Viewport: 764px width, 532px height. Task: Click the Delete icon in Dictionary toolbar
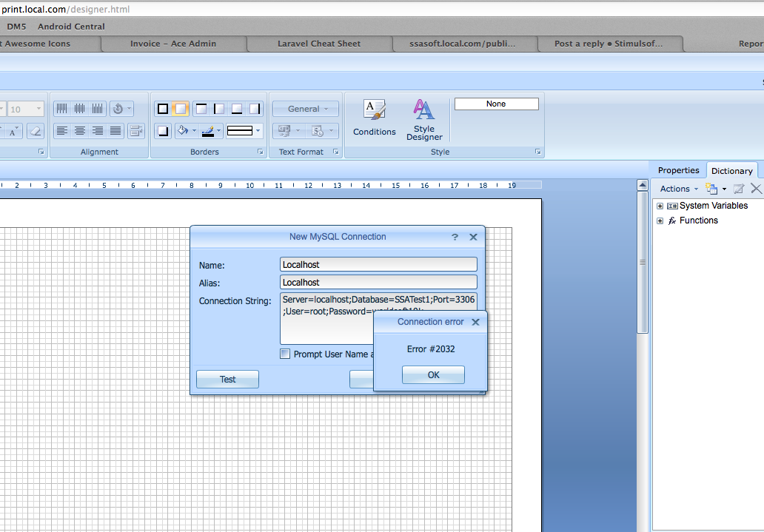[x=756, y=189]
